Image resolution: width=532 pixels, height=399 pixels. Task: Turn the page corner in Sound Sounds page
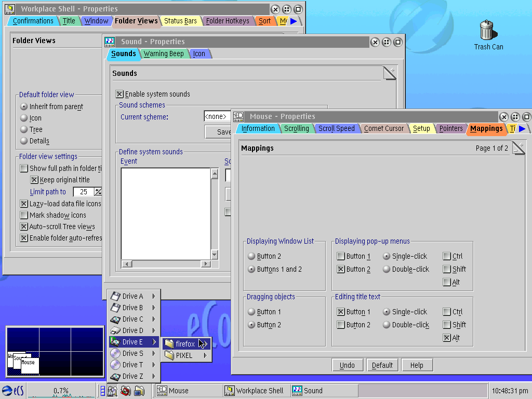[390, 73]
